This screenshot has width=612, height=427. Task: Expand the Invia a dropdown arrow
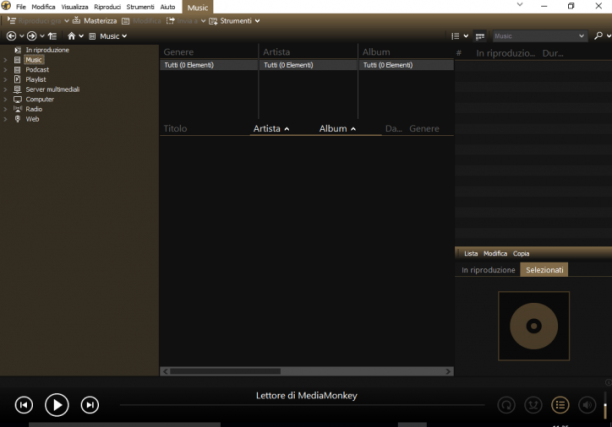(203, 21)
